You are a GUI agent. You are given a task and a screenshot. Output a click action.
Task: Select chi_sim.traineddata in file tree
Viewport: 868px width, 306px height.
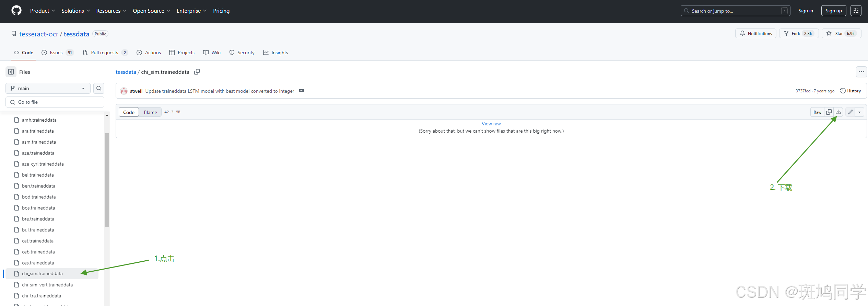point(51,274)
